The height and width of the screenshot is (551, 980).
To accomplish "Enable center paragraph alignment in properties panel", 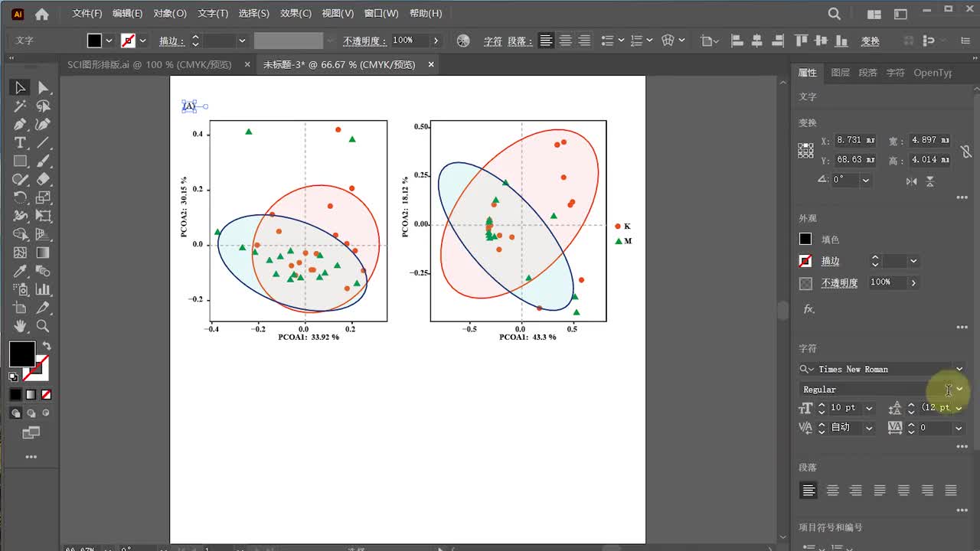I will point(832,491).
